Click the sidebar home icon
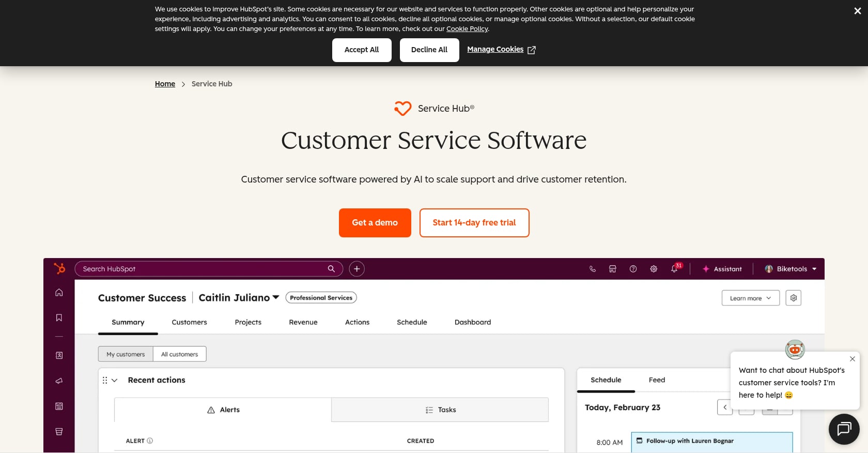 (x=59, y=292)
